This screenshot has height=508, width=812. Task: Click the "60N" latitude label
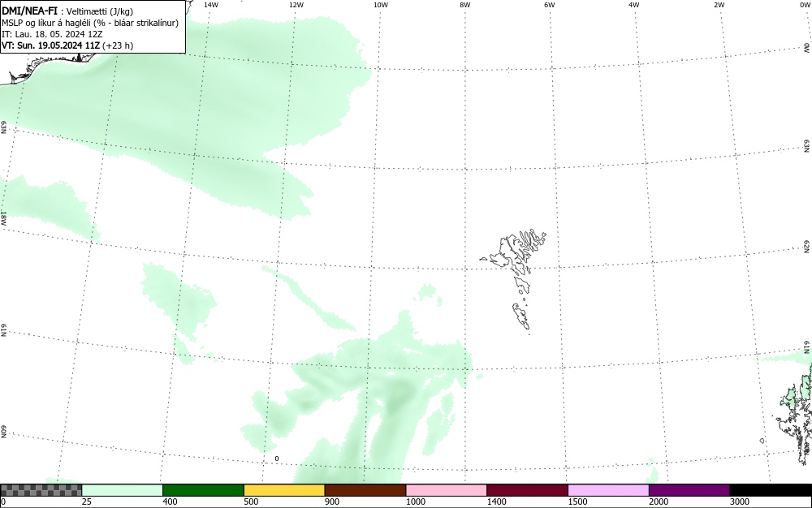[3, 433]
